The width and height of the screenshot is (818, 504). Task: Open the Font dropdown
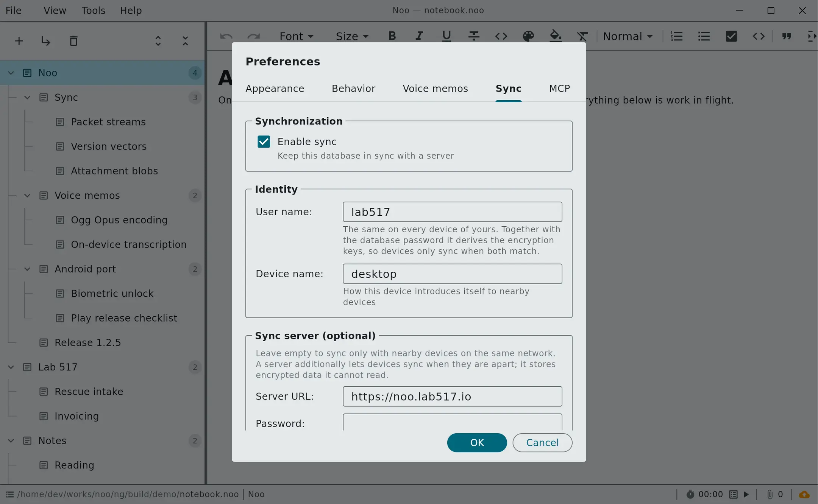(297, 36)
